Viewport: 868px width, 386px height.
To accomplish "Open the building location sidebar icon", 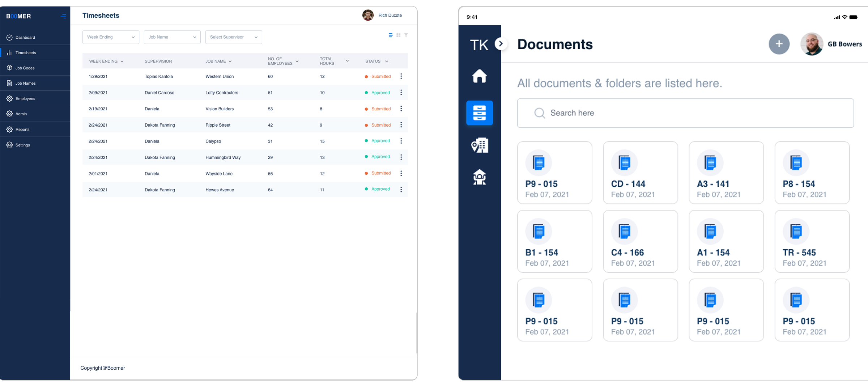I will (x=479, y=145).
